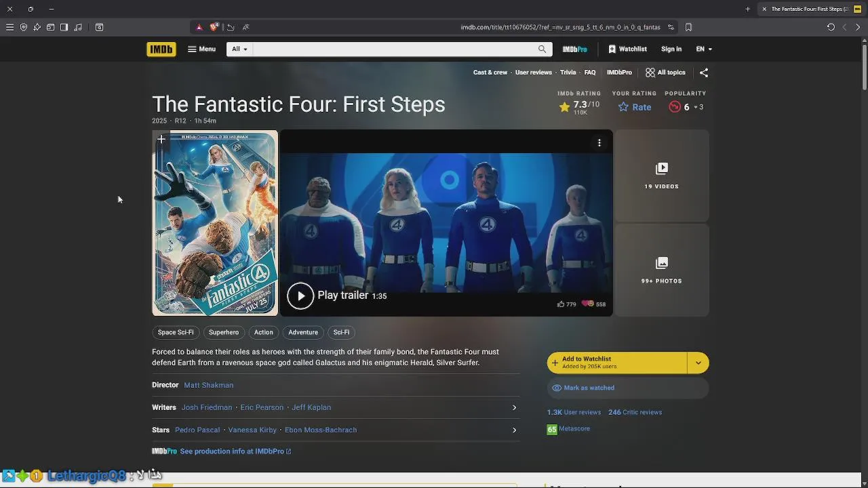Open the screenshot tool icon in toolbar
Viewport: 868px width, 488px height.
99,27
